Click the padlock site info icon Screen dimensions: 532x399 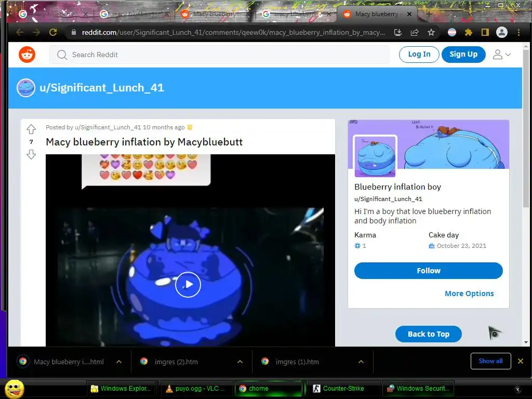tap(74, 32)
